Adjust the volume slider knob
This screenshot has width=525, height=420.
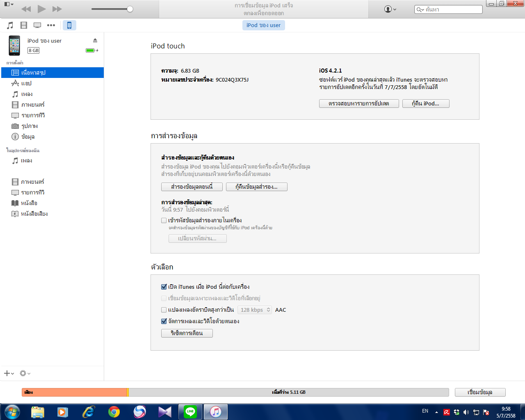[x=130, y=9]
